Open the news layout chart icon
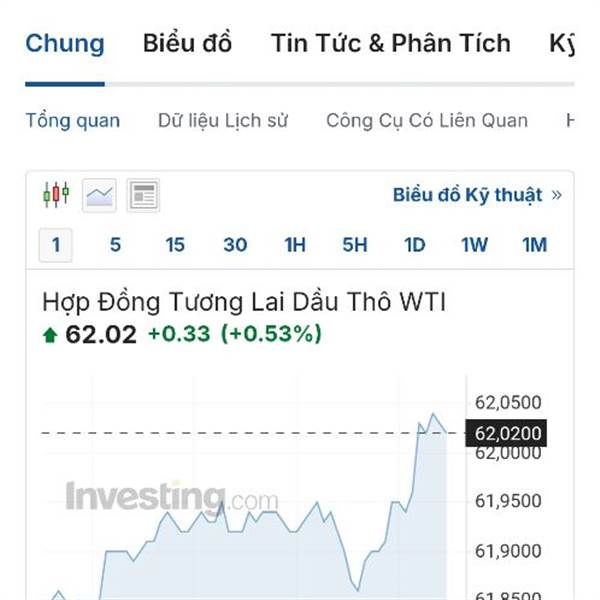The height and width of the screenshot is (600, 600). (x=143, y=194)
